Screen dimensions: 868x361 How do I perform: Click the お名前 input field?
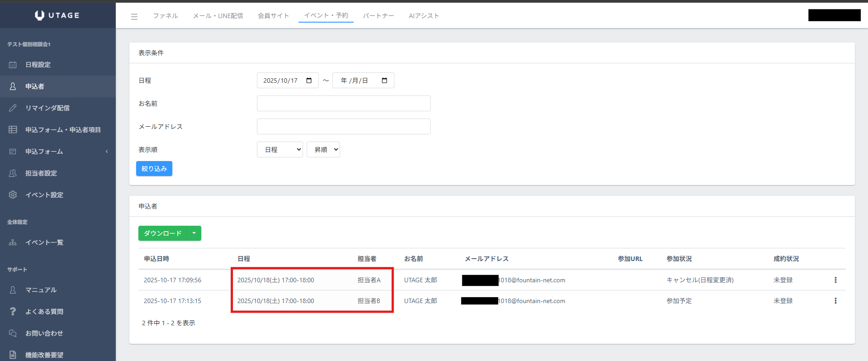343,104
